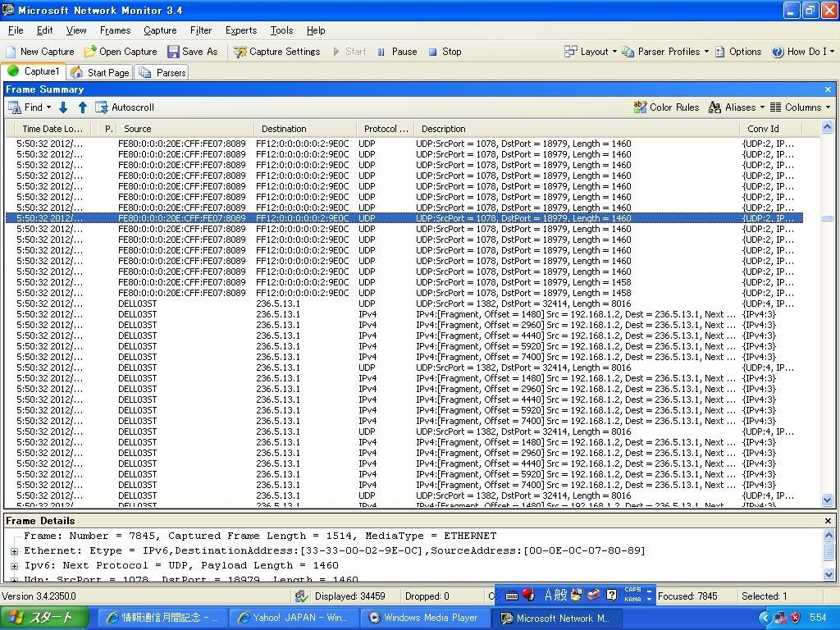Viewport: 840px width, 630px height.
Task: Expand the Udp node in Frame Details
Action: click(x=15, y=580)
